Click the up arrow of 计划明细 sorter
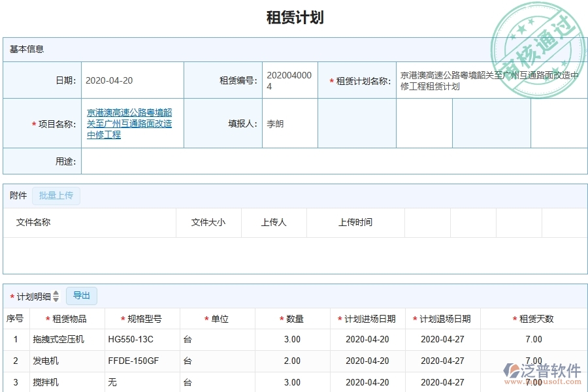Viewport: 588px width, 392px height. tap(56, 293)
